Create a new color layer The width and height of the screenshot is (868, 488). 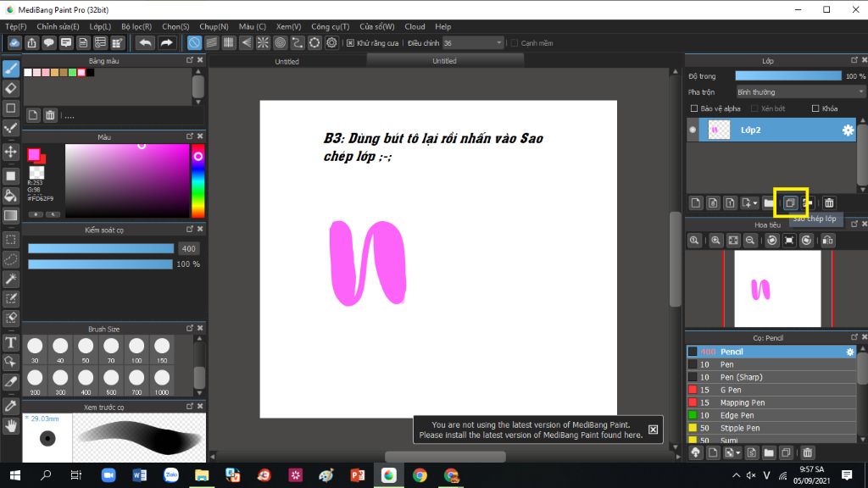[x=696, y=203]
